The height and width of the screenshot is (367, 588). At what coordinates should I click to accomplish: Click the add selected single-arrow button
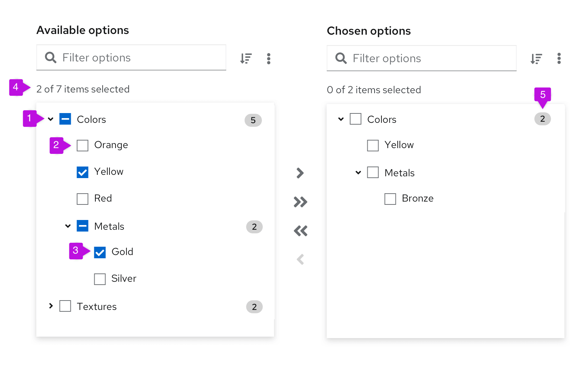click(x=300, y=173)
